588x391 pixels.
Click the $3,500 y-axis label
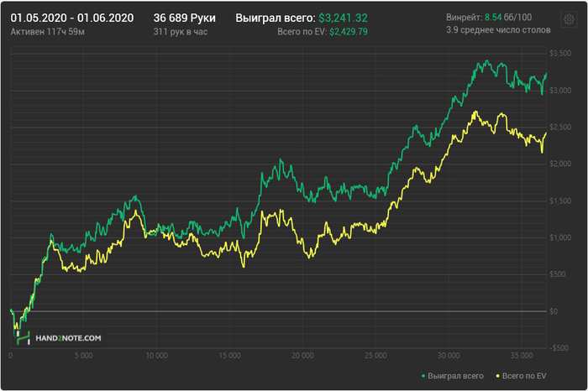point(560,54)
